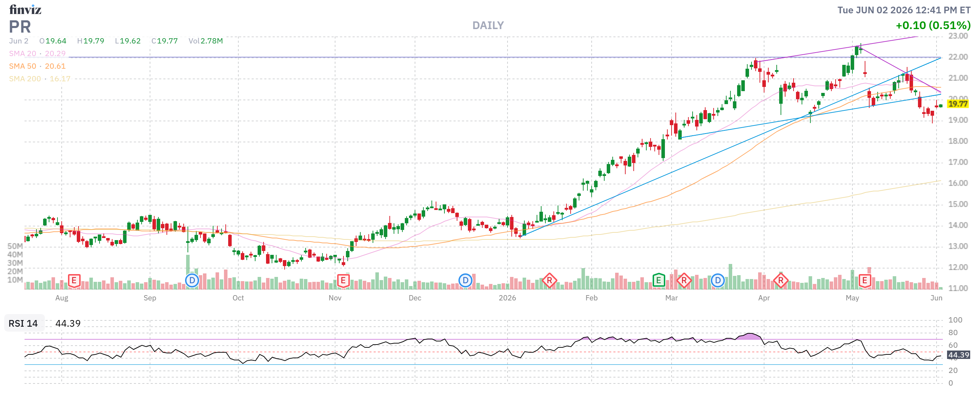Select the SMA 200 legend label
980x394 pixels.
click(x=25, y=79)
